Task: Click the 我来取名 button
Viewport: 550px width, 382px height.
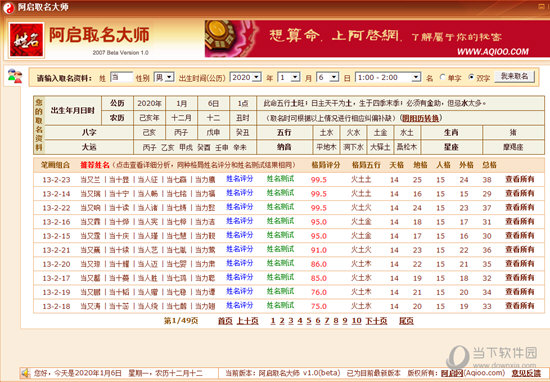Action: tap(514, 76)
